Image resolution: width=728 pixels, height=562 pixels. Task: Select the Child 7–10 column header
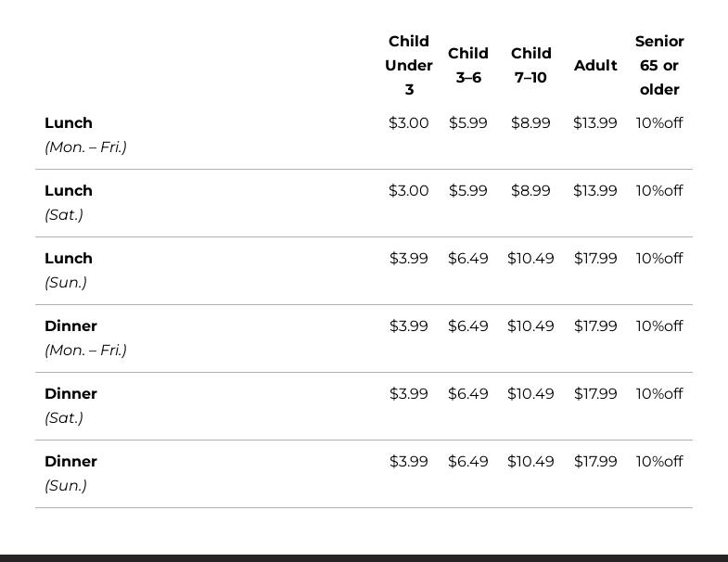point(531,66)
